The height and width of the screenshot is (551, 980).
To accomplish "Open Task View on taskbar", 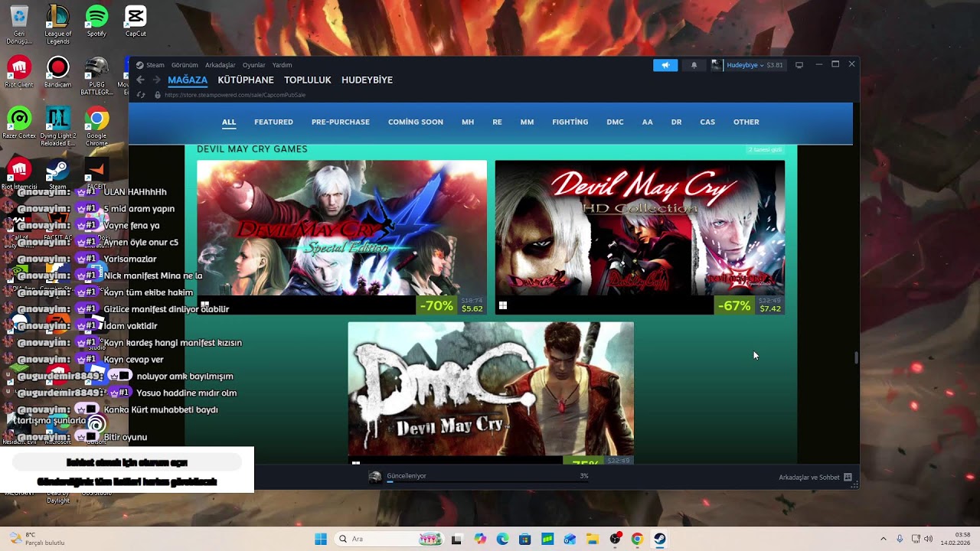I will click(x=457, y=539).
